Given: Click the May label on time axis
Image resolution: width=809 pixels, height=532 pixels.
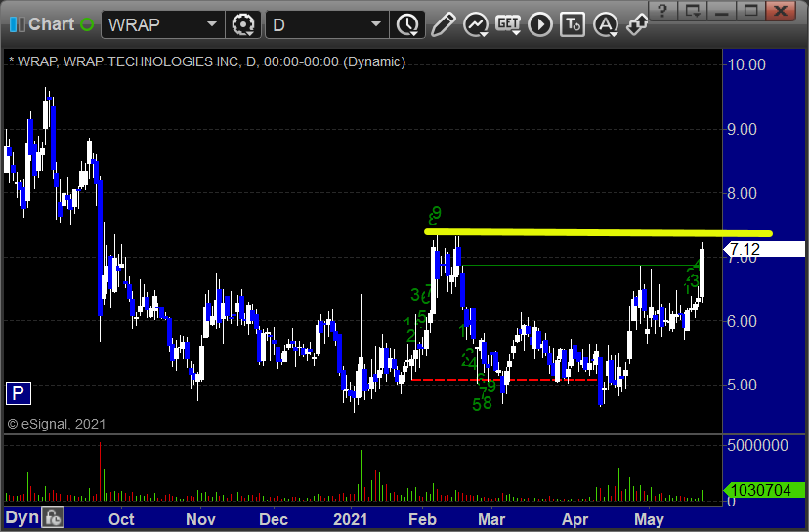Looking at the screenshot, I should (x=649, y=519).
